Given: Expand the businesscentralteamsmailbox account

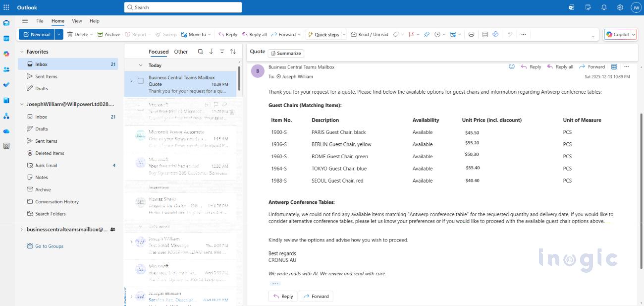Looking at the screenshot, I should point(22,230).
